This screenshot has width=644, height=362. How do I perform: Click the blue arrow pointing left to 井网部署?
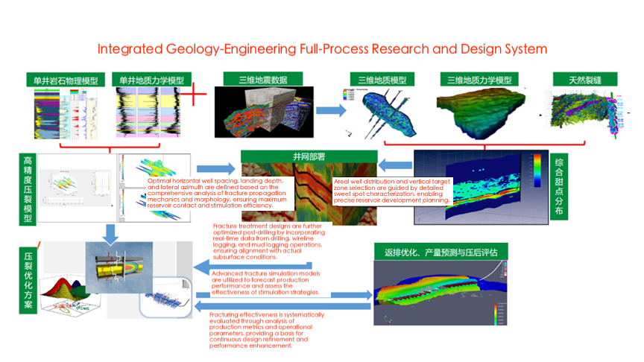coord(394,162)
